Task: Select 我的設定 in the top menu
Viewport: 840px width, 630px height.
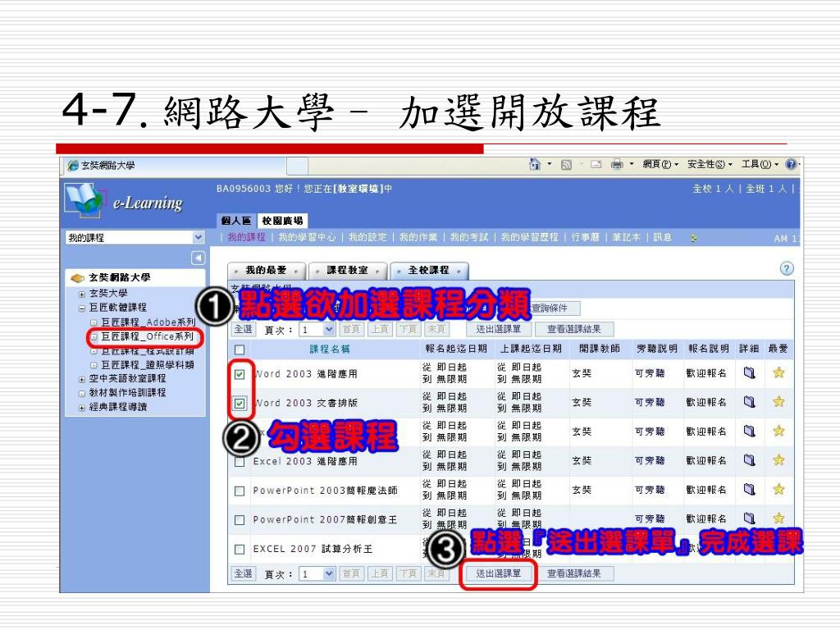Action: (367, 237)
